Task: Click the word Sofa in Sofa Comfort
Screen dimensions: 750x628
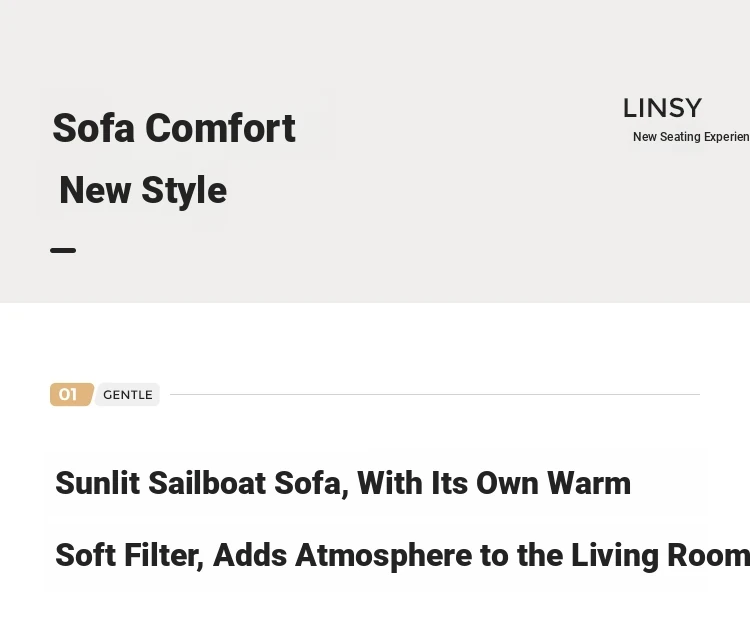Action: 93,128
